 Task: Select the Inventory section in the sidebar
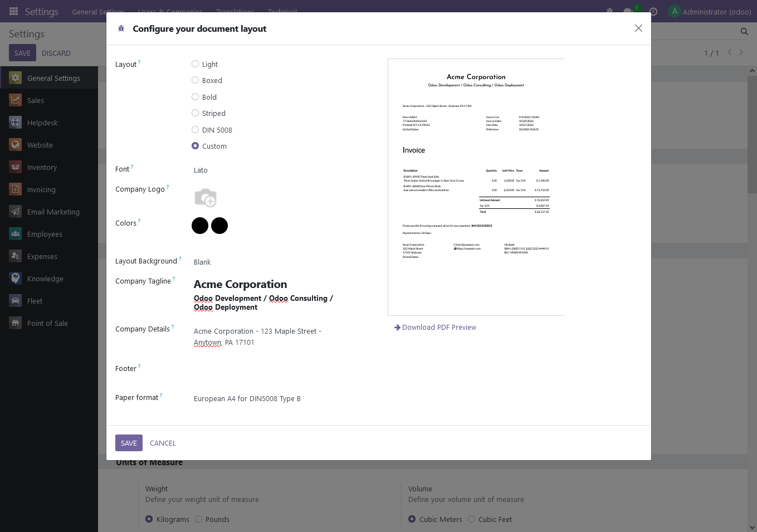42,167
